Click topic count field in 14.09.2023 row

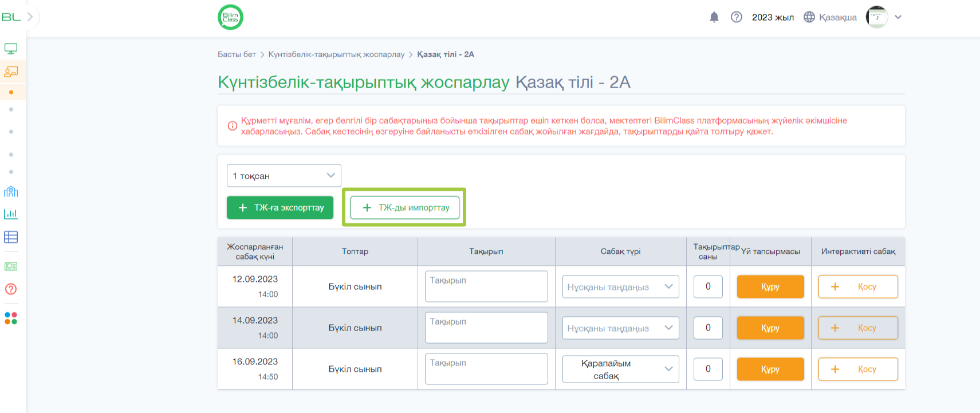(708, 328)
